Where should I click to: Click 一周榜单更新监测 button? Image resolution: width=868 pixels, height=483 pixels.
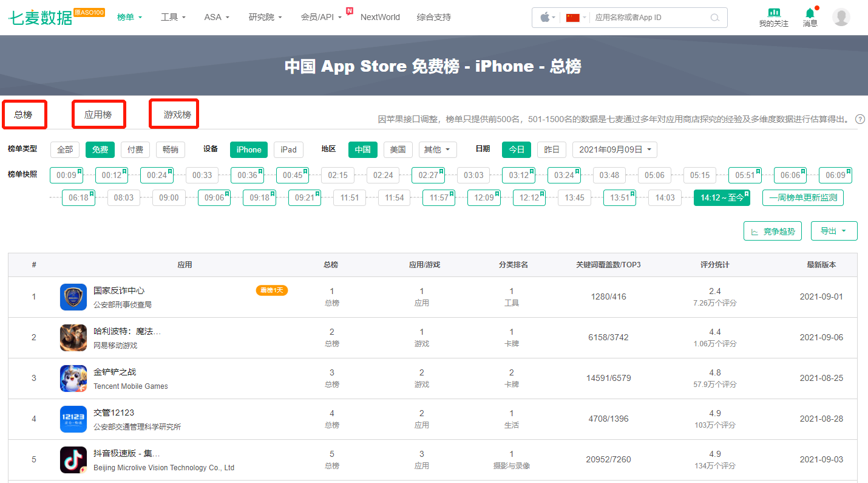(803, 198)
